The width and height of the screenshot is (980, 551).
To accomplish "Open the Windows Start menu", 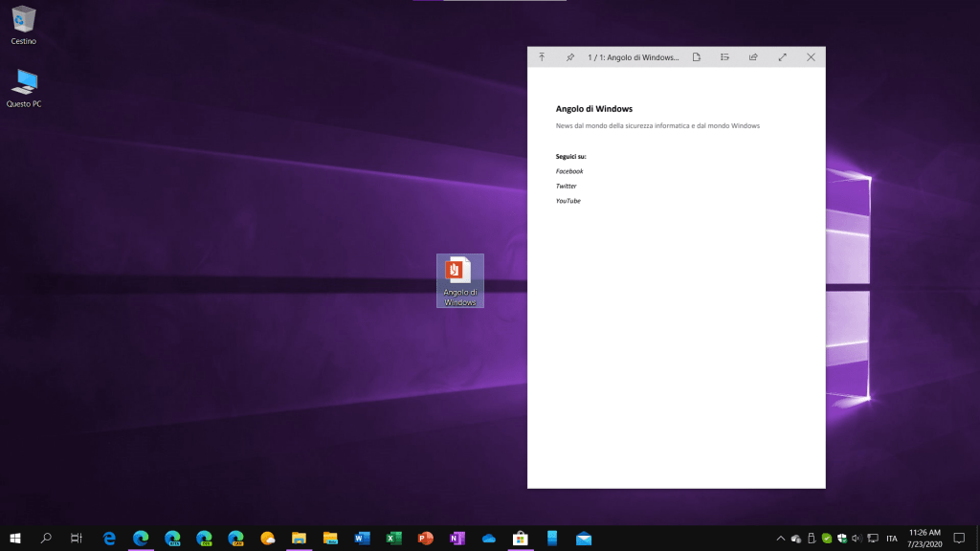I will [x=15, y=539].
